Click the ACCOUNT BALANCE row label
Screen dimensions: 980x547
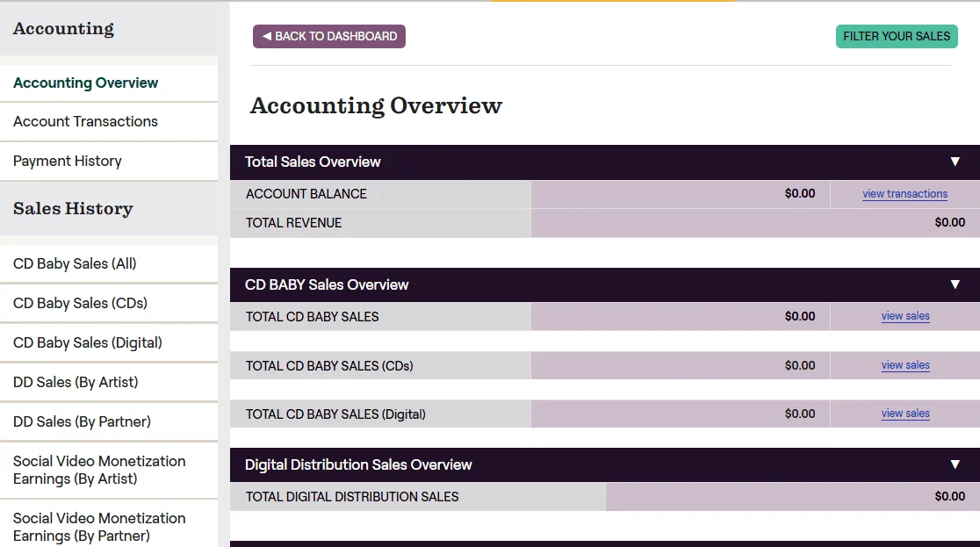[306, 194]
